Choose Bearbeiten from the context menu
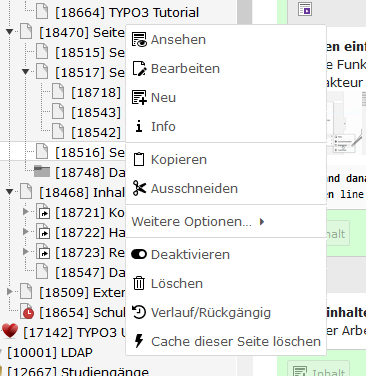The height and width of the screenshot is (376, 366). tap(226, 69)
